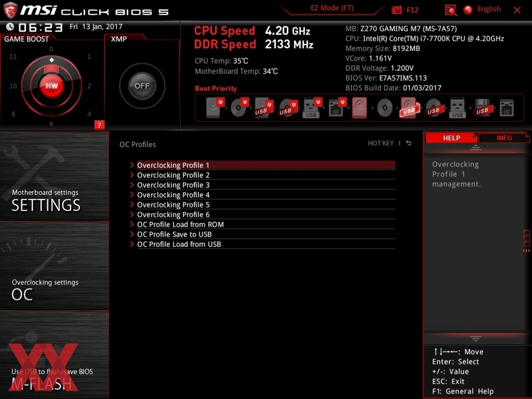This screenshot has height=399, width=532.
Task: Click the GAME BOOST panel label
Action: (27, 39)
